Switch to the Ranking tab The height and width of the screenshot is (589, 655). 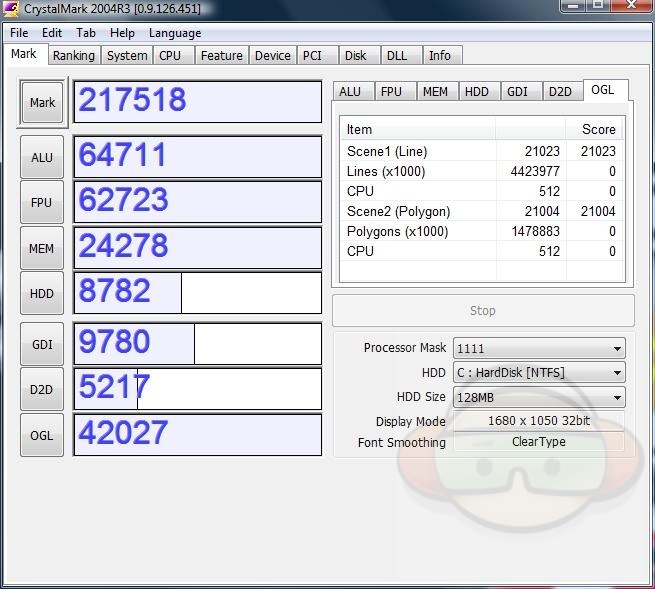pos(74,56)
